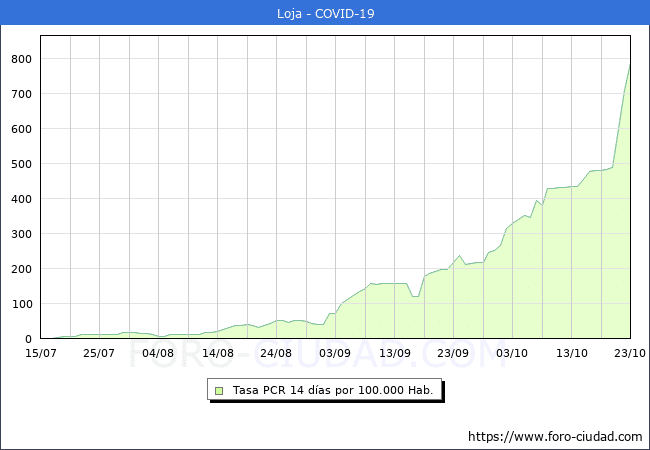Click the foro-ciudad.com URL link
The image size is (650, 450).
(555, 436)
